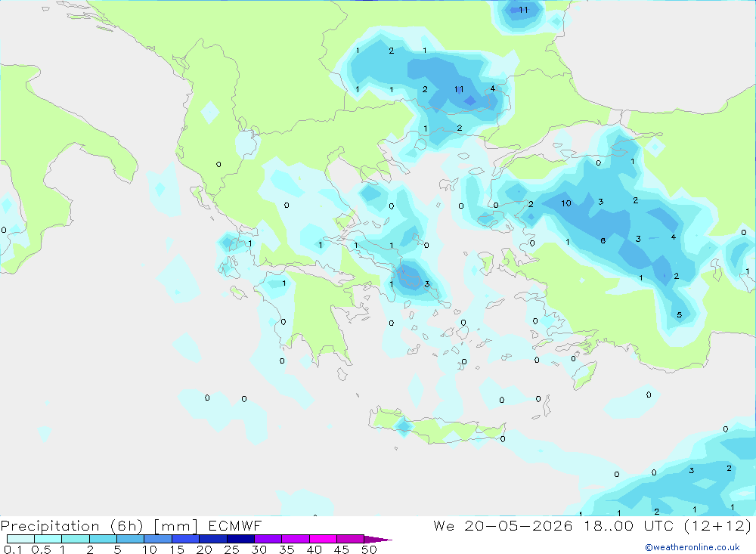756x554 pixels.
Task: Click the legend label 20
Action: coord(204,549)
